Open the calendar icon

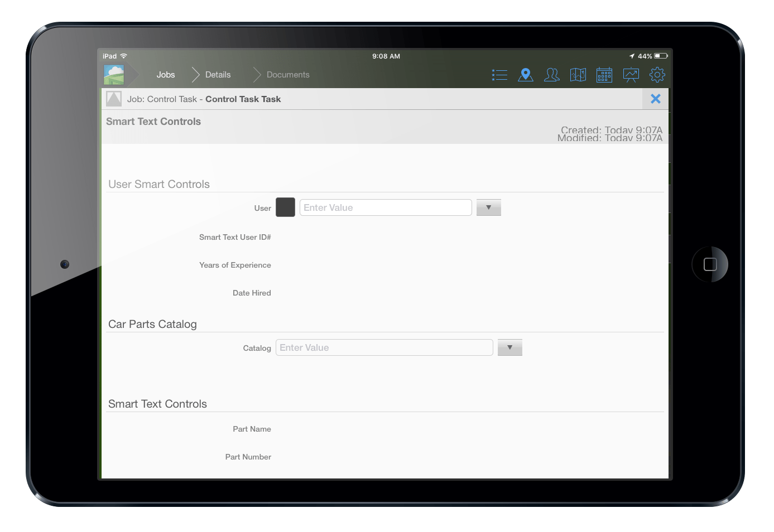point(604,74)
